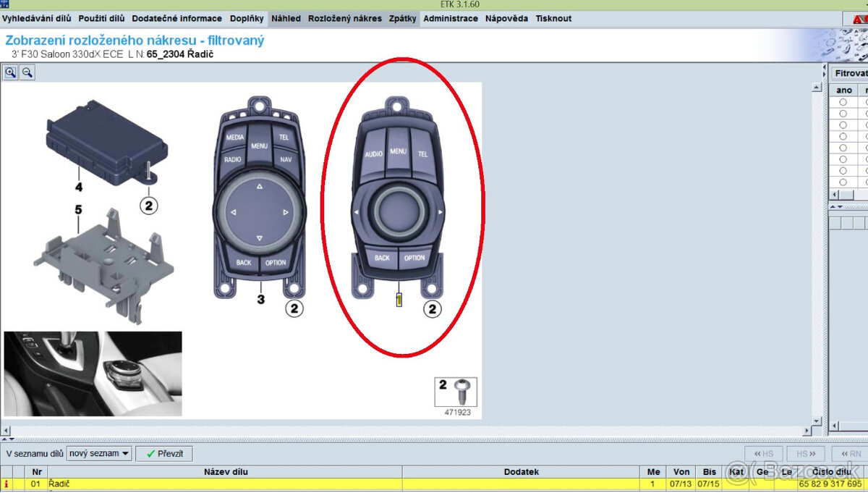Click the highlighted part number 1 marker
The height and width of the screenshot is (493, 868).
click(399, 300)
